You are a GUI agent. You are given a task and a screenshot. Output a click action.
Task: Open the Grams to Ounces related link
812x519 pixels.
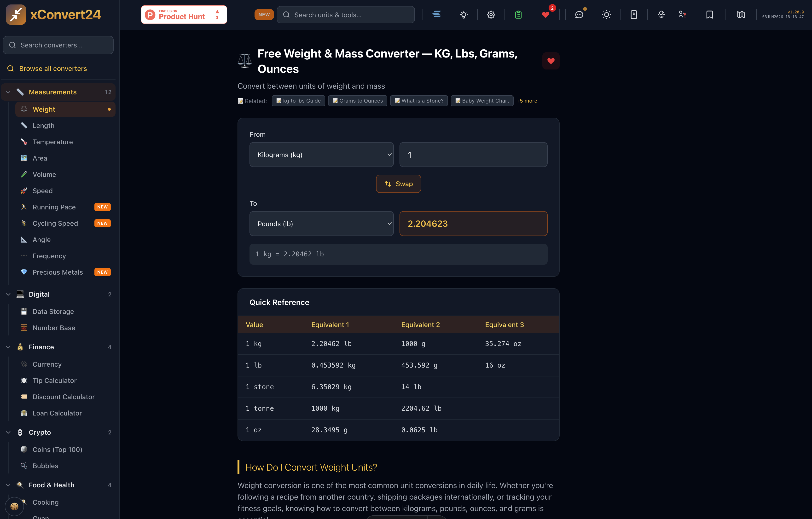click(x=357, y=101)
